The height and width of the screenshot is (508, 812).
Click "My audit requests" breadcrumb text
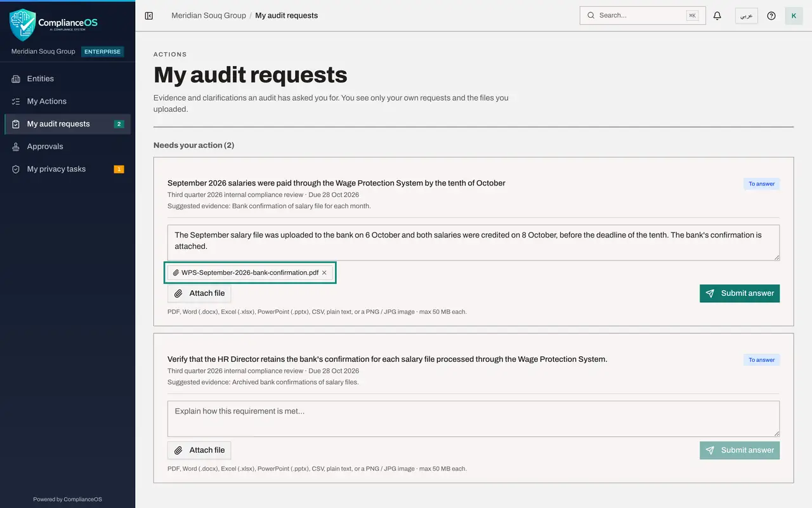coord(287,16)
